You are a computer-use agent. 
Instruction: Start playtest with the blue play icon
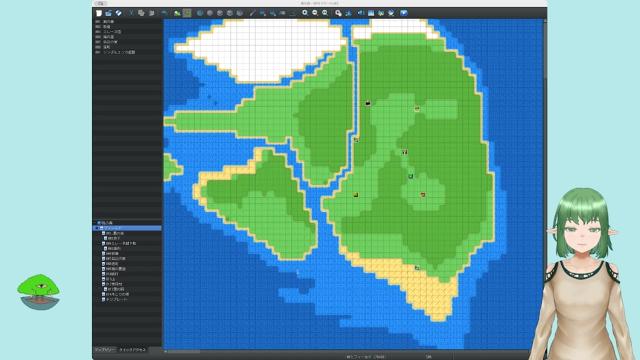pyautogui.click(x=404, y=13)
